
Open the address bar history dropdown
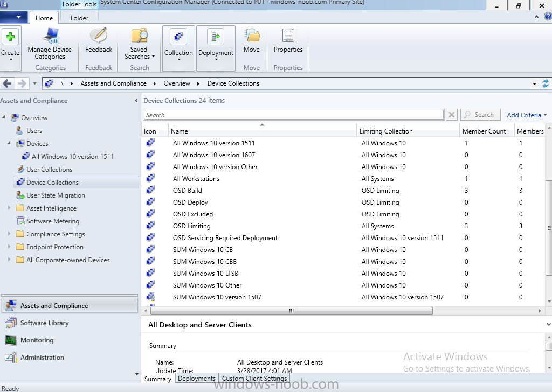click(534, 83)
